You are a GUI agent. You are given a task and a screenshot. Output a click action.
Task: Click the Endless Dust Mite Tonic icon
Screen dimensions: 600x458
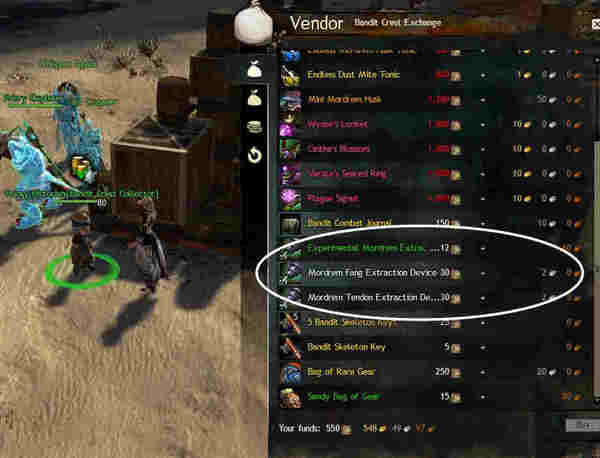coord(291,75)
